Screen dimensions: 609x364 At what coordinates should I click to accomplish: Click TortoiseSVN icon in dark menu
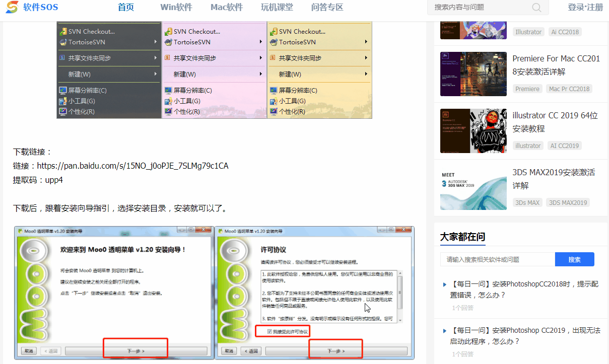click(63, 42)
